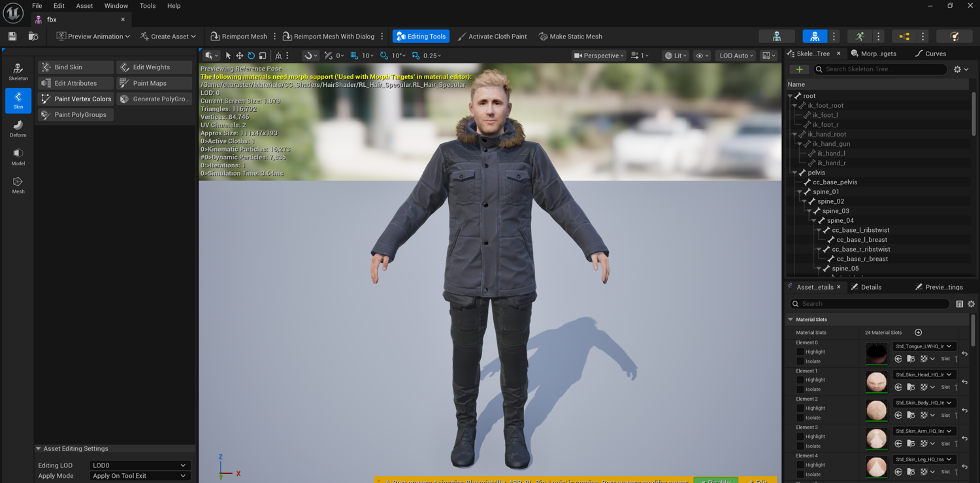Click the Edit Weights button

(154, 67)
